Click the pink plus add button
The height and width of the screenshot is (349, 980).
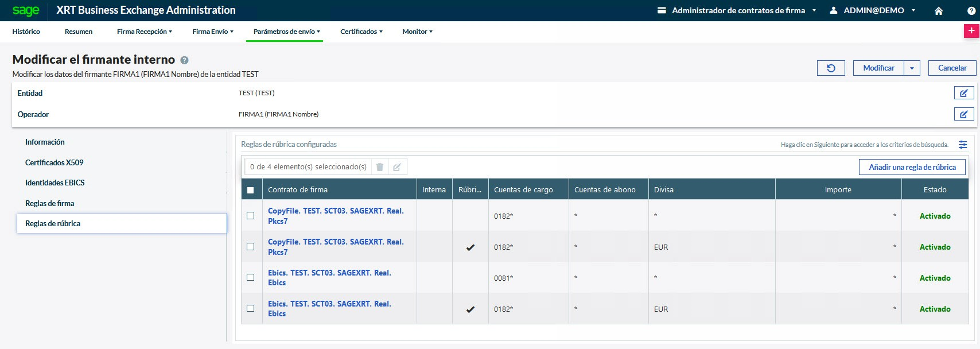pos(971,31)
